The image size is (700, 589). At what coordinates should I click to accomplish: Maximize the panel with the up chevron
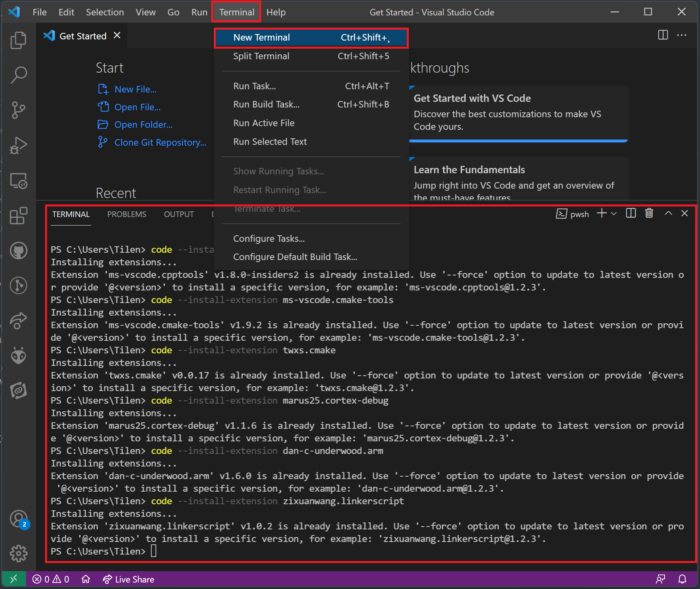668,213
